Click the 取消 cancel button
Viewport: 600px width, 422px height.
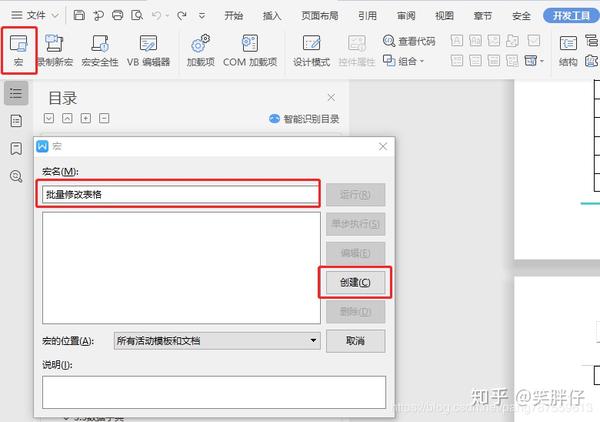click(355, 341)
